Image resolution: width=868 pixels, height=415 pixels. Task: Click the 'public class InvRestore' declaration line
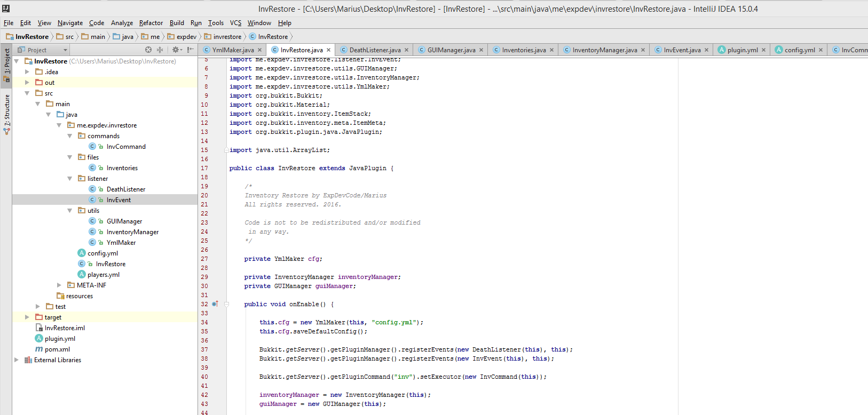(x=311, y=168)
